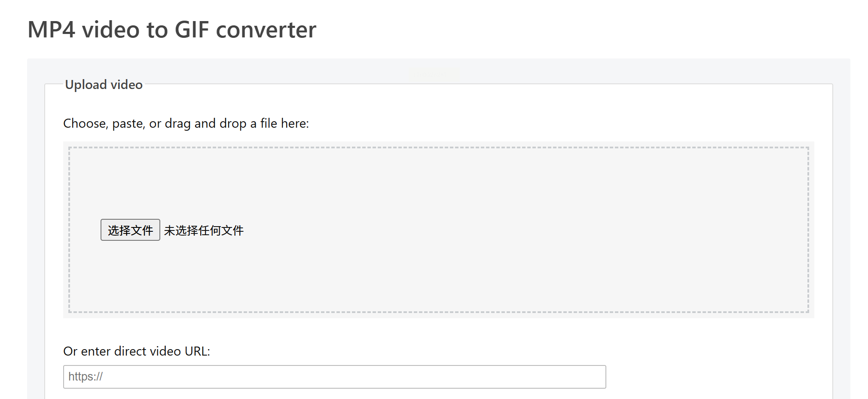Click the word "Choose," in the instructions
Viewport: 868px width, 399px height.
pyautogui.click(x=86, y=123)
